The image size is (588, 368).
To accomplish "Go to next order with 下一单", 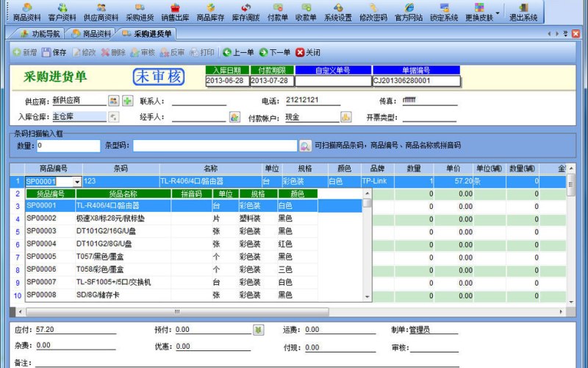I will coord(275,52).
